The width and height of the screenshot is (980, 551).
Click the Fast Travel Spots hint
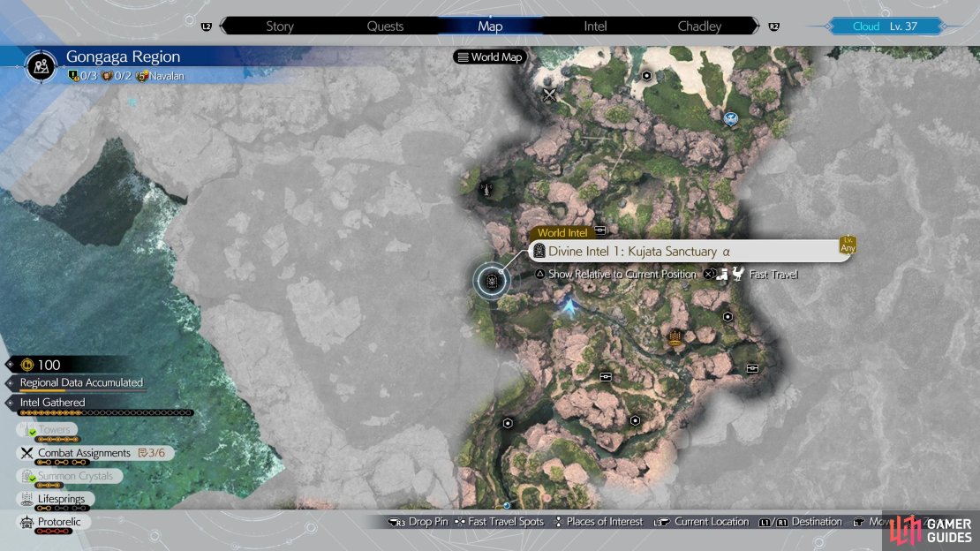coord(499,522)
